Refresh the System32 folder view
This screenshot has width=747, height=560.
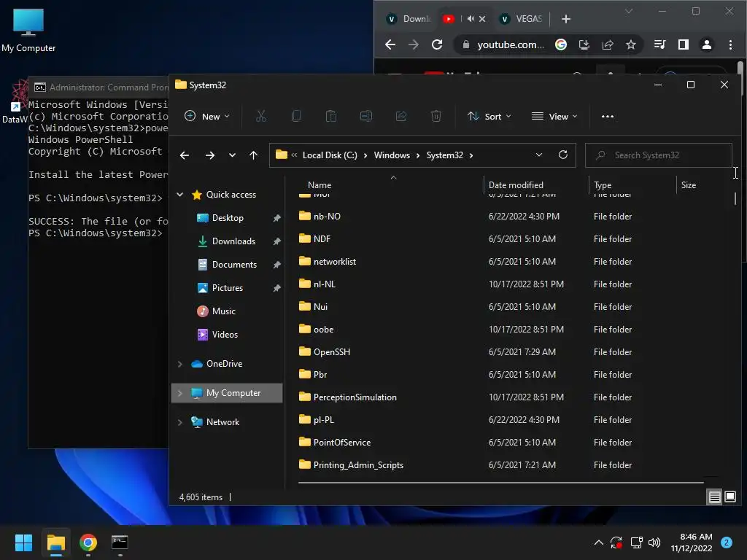point(563,155)
